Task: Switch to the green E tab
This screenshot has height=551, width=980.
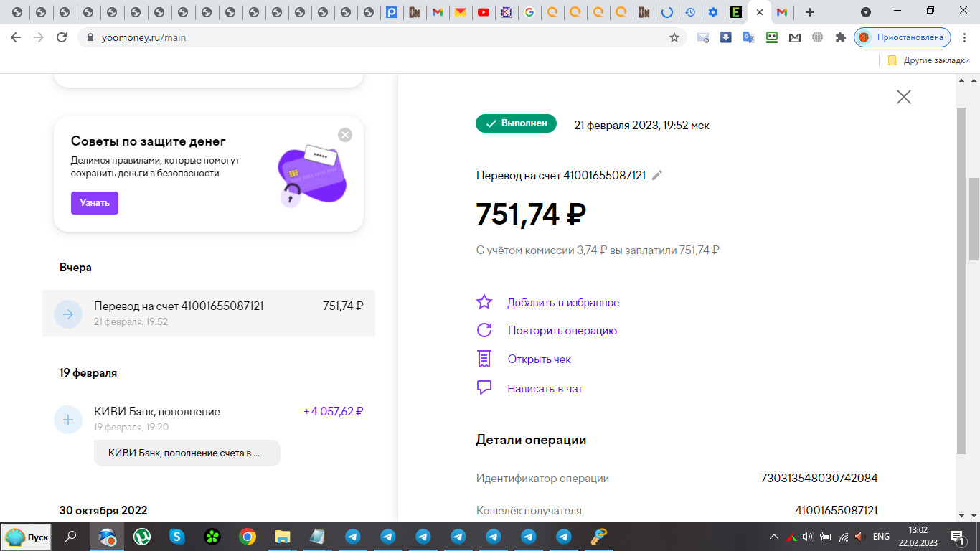Action: (x=735, y=12)
